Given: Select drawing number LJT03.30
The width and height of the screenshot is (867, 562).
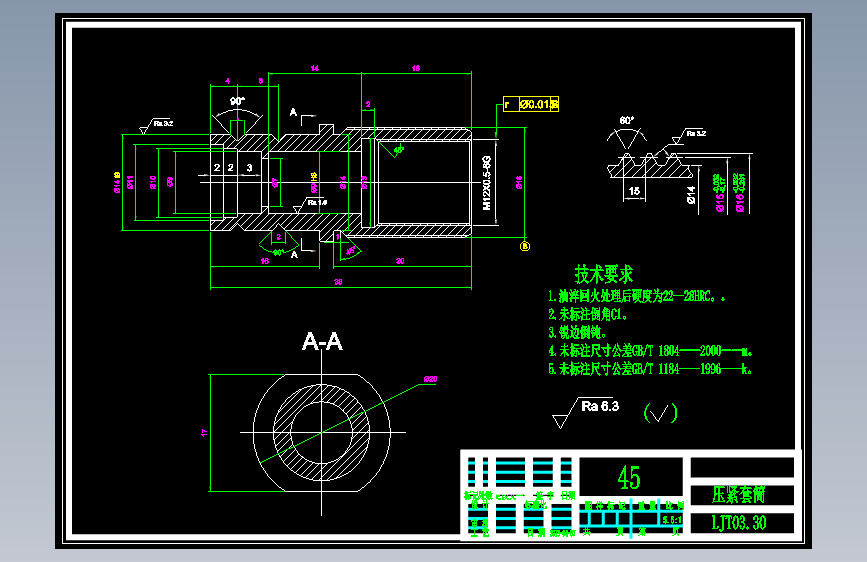Looking at the screenshot, I should (x=739, y=523).
